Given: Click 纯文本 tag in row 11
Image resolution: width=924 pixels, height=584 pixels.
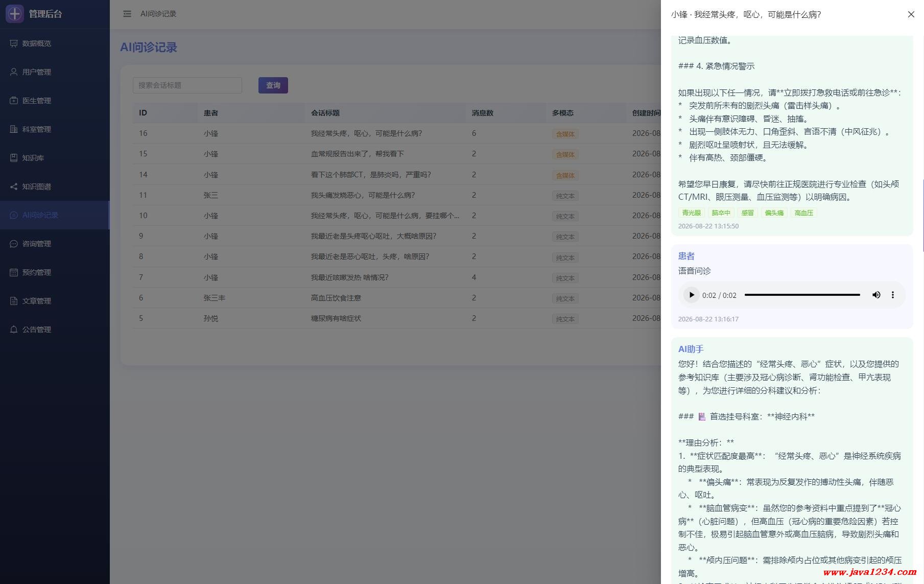Looking at the screenshot, I should (x=565, y=196).
